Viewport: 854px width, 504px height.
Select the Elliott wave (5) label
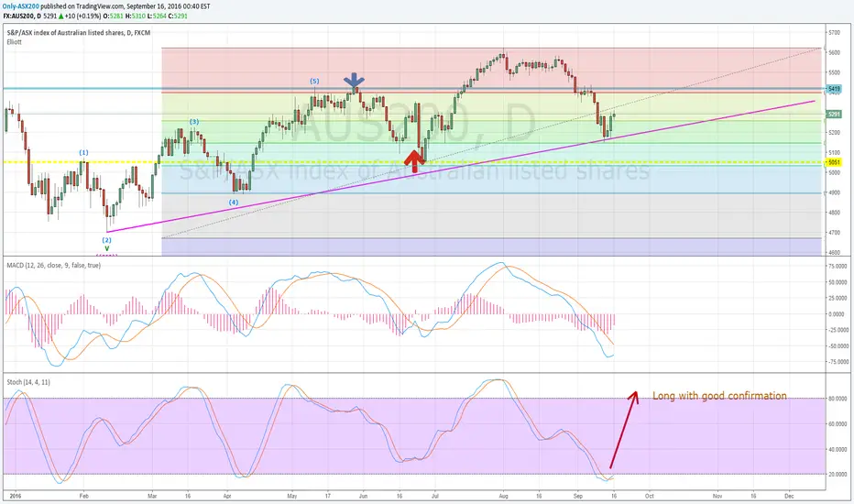click(314, 82)
